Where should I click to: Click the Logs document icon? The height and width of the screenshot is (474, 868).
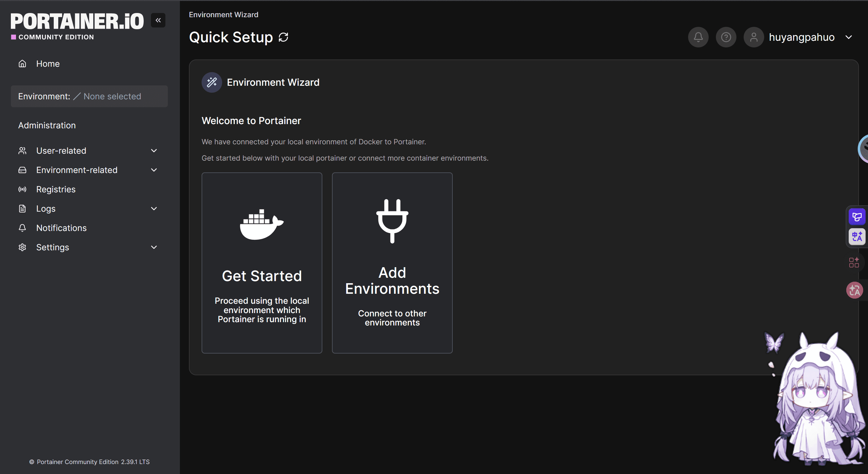(x=22, y=209)
